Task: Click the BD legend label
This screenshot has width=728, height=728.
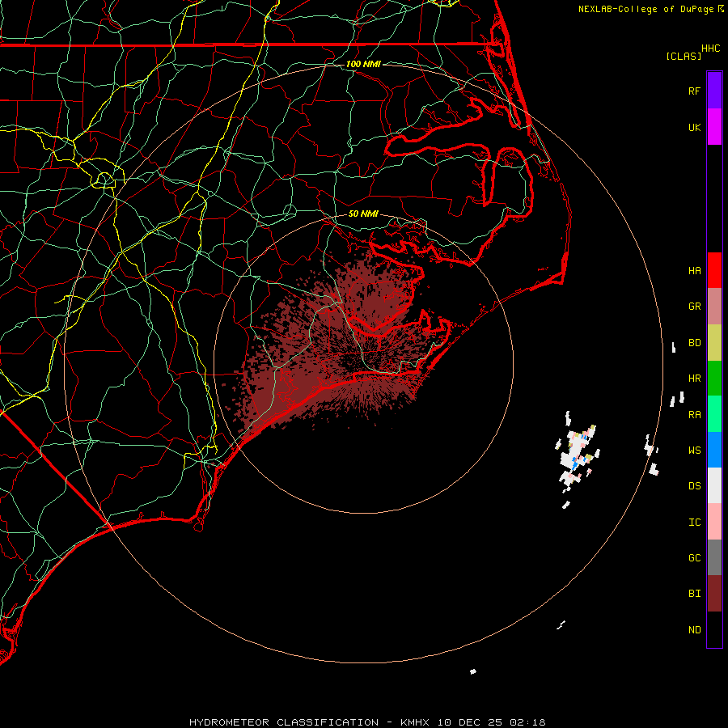Action: (x=694, y=343)
